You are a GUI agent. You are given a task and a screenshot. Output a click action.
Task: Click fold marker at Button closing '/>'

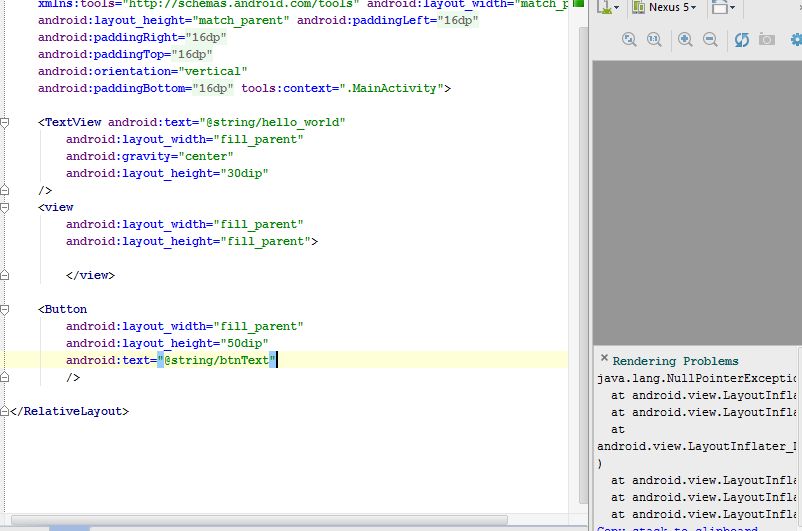point(4,378)
